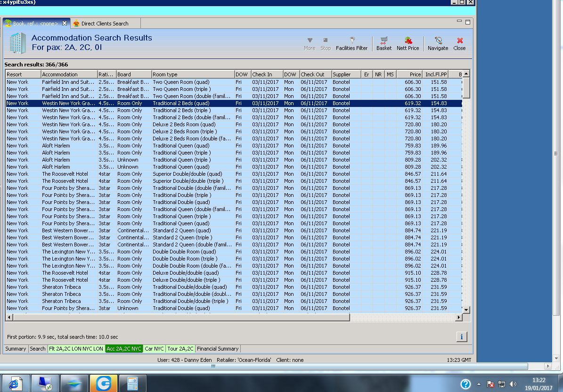Sort by the Resort column header
Viewport: 563px width, 392px height.
pyautogui.click(x=24, y=74)
